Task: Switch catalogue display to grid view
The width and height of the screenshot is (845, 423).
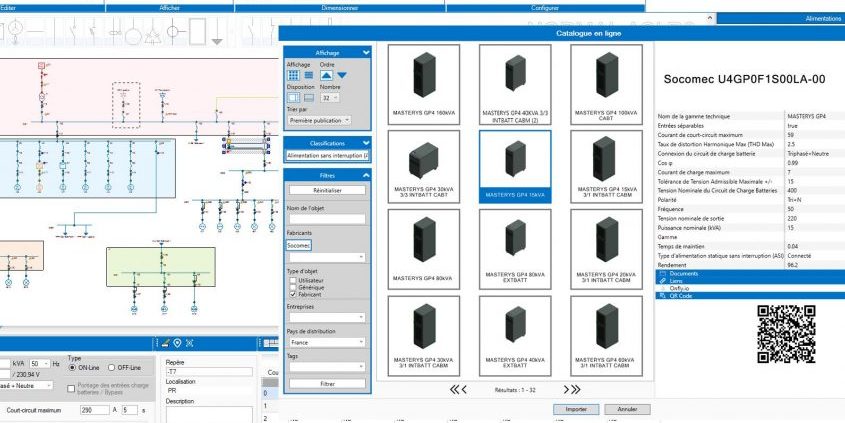Action: pyautogui.click(x=293, y=75)
